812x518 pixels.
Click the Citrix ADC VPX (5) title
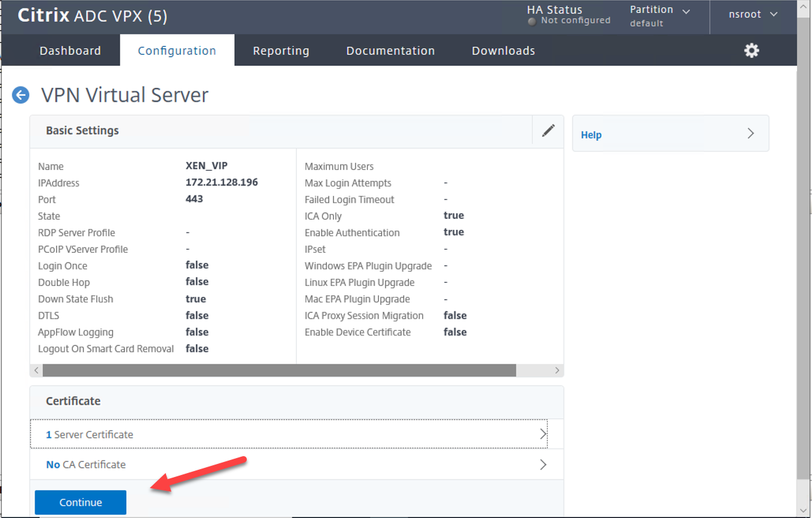tap(92, 16)
